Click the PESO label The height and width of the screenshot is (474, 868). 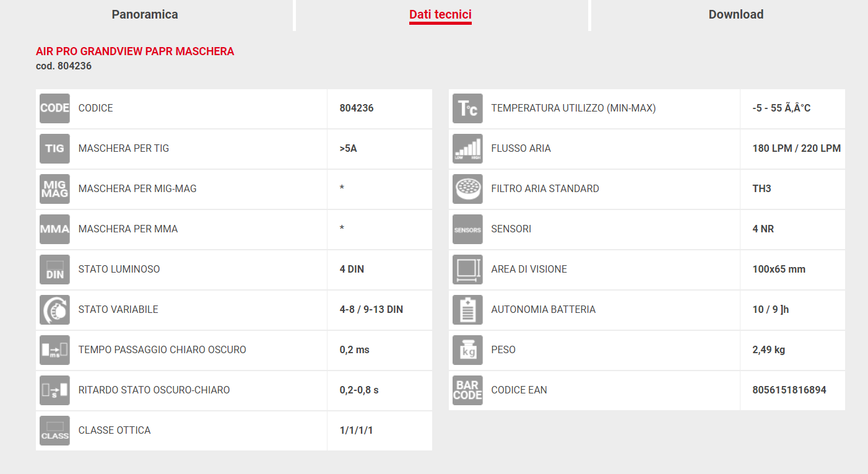(x=503, y=350)
